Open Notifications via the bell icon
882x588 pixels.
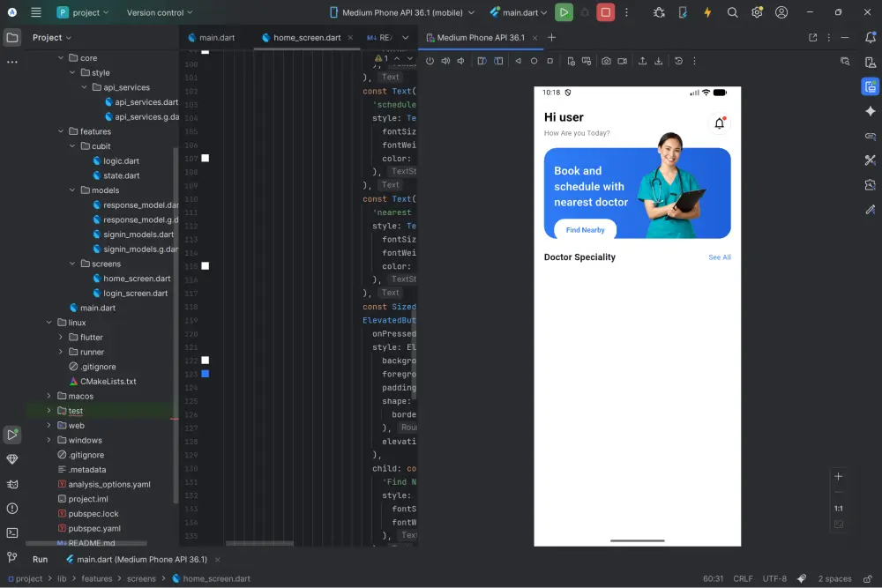click(x=871, y=39)
